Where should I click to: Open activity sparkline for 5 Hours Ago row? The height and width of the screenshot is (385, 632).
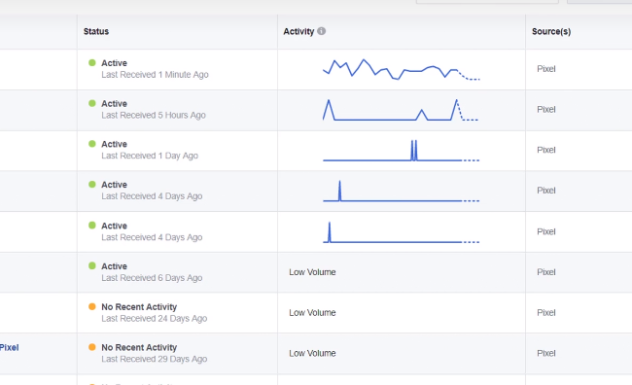pyautogui.click(x=400, y=110)
